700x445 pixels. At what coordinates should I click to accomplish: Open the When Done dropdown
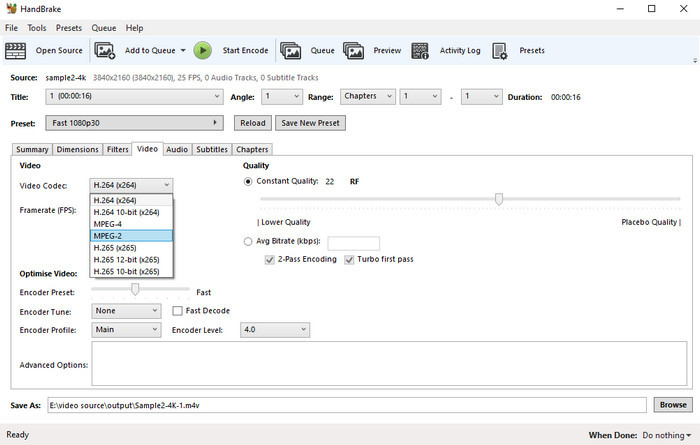point(667,435)
